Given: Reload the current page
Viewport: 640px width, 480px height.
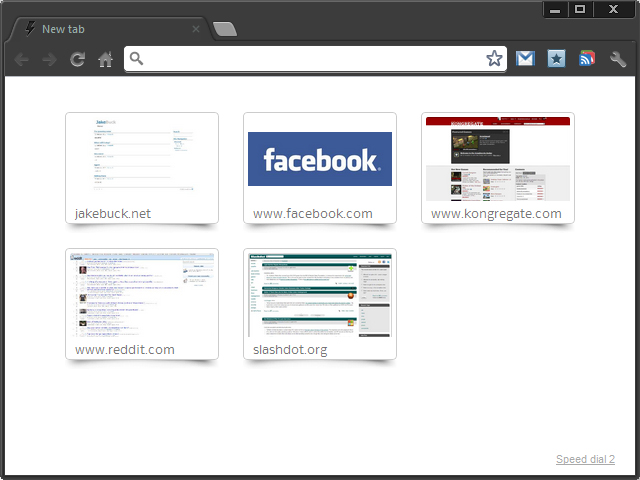Looking at the screenshot, I should [77, 60].
